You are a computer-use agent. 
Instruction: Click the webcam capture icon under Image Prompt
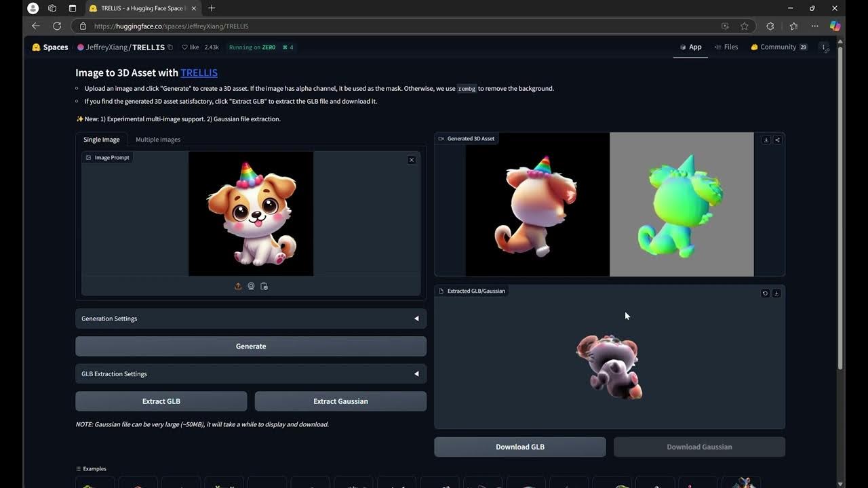coord(251,286)
